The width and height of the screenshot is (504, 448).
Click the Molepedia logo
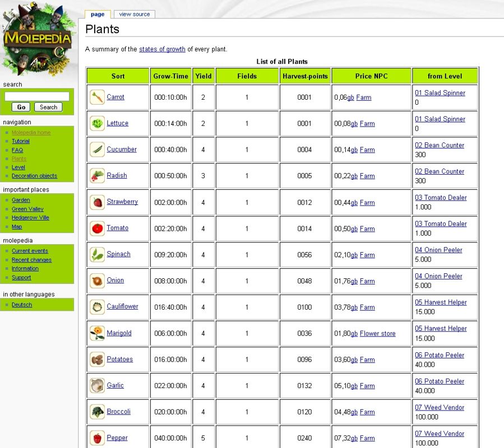(38, 39)
